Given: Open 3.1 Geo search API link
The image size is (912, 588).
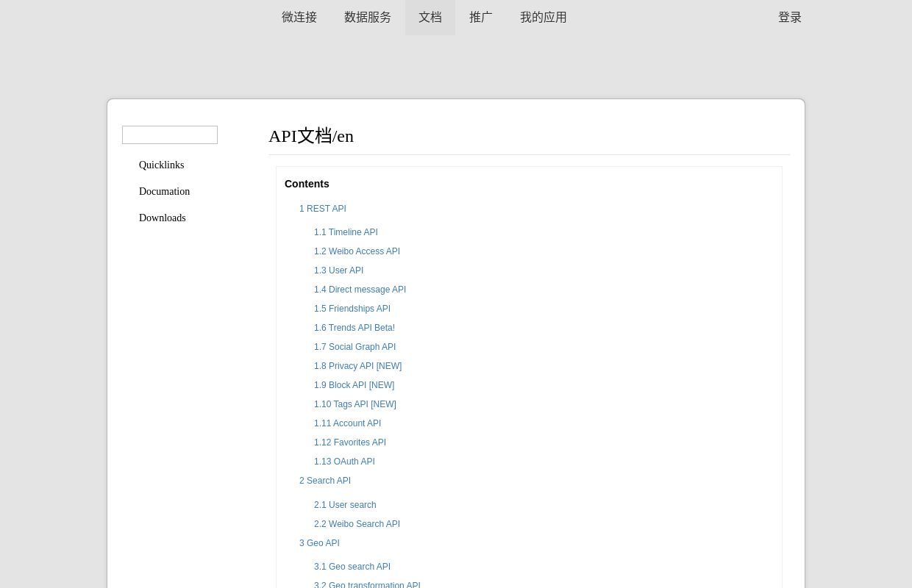Looking at the screenshot, I should coord(352,567).
